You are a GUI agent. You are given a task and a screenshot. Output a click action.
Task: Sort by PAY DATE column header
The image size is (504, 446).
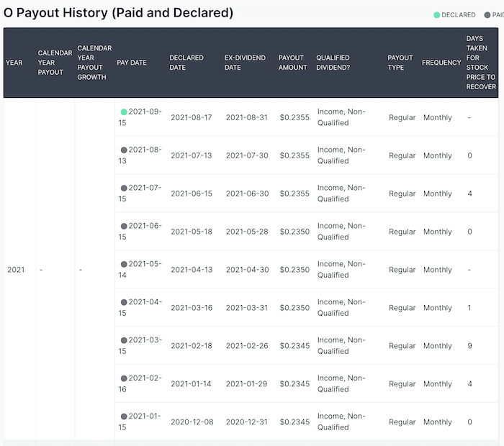pos(132,63)
